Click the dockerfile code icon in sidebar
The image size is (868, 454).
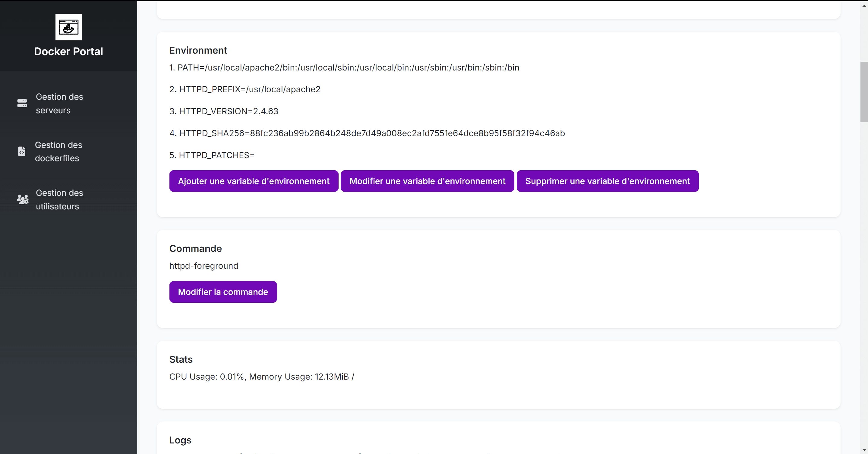coord(22,151)
